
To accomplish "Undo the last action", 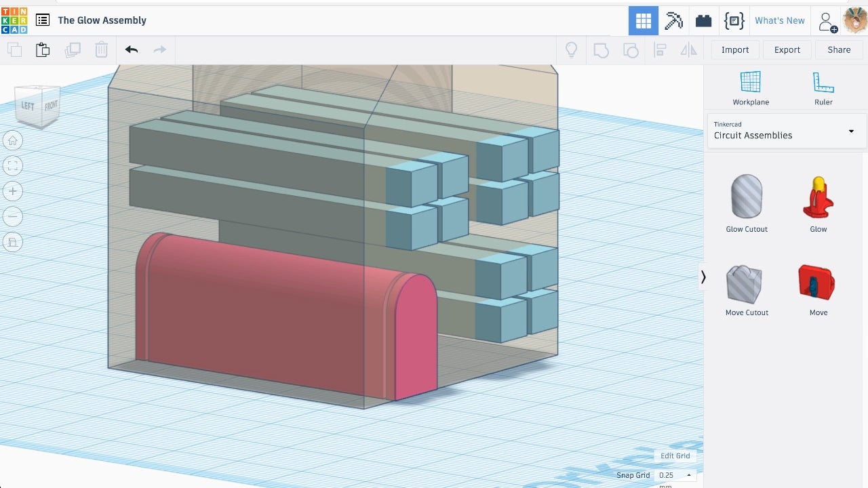I will click(x=132, y=49).
